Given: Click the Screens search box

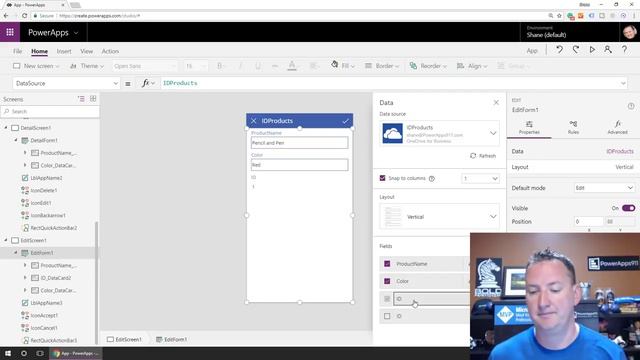Looking at the screenshot, I should (x=50, y=111).
